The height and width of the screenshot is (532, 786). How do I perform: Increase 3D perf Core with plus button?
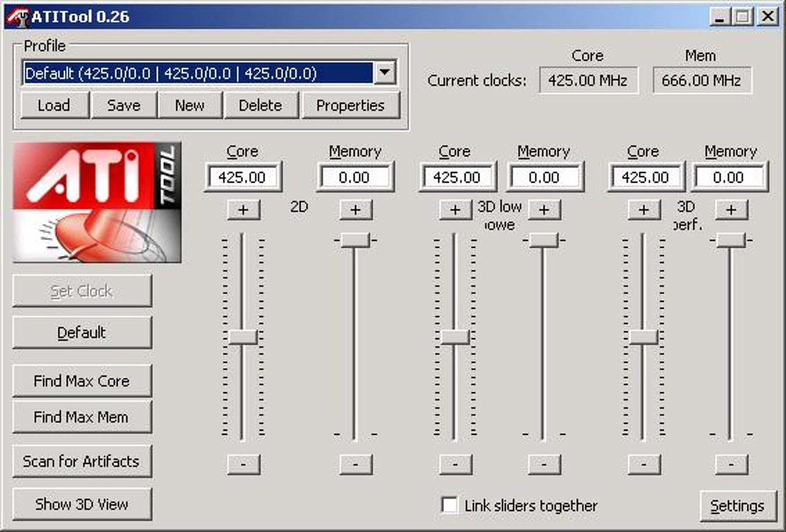pos(644,210)
